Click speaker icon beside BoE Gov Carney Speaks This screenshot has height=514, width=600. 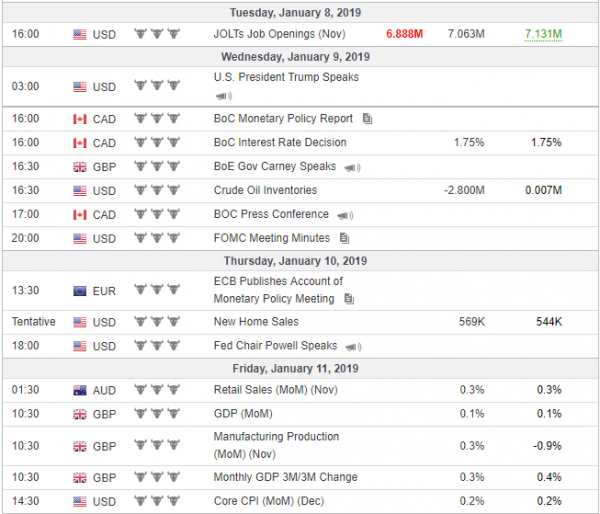point(352,168)
